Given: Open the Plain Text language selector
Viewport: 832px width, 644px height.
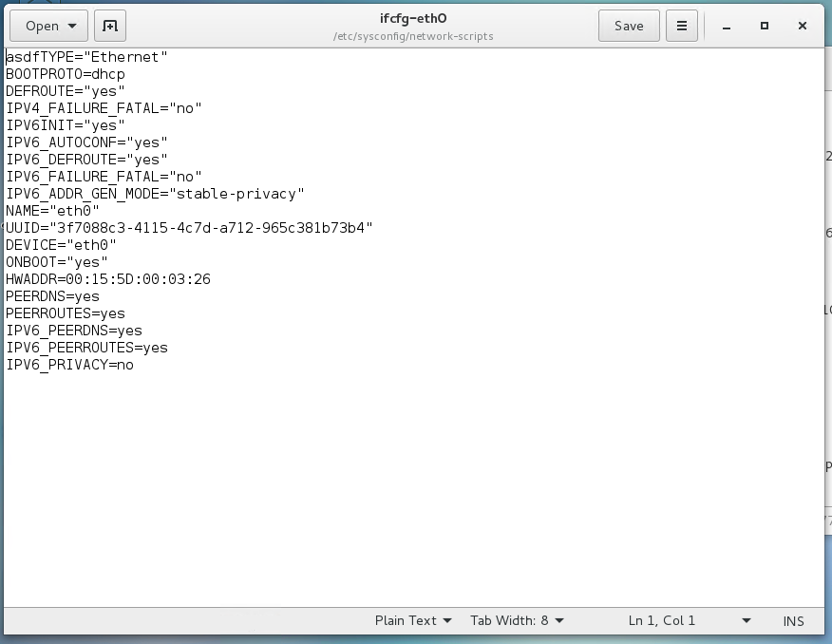Looking at the screenshot, I should 413,620.
